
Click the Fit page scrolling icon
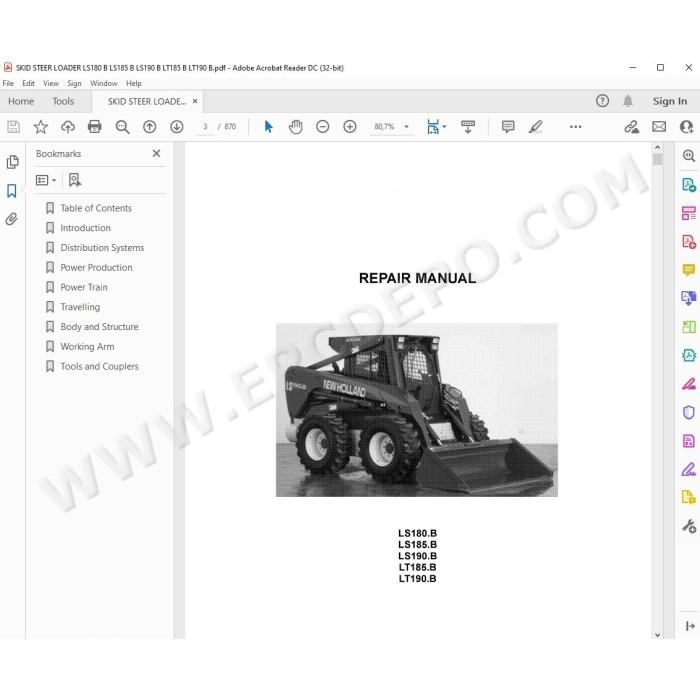tap(433, 127)
